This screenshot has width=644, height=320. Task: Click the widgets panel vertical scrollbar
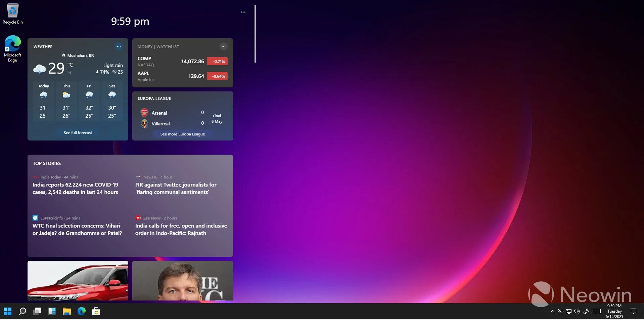coord(255,34)
